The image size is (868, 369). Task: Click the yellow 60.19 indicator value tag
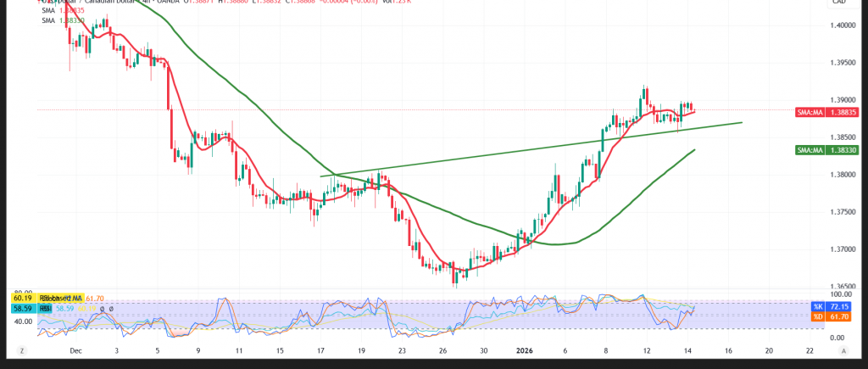coord(23,299)
